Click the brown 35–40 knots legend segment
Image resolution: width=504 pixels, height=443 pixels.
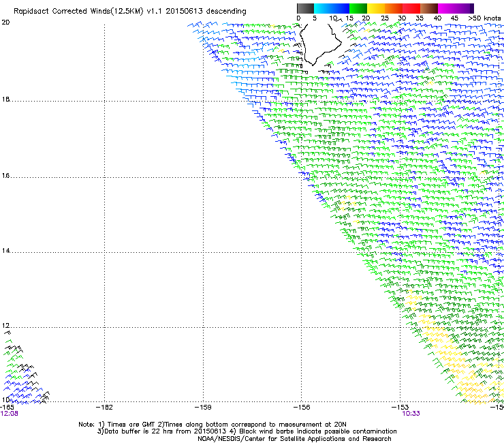[x=429, y=8]
